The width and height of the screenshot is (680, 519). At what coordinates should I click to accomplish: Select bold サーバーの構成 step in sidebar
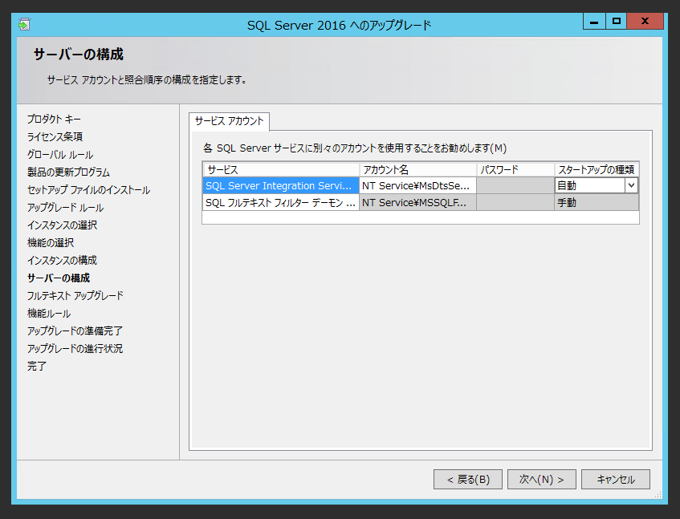pyautogui.click(x=59, y=278)
